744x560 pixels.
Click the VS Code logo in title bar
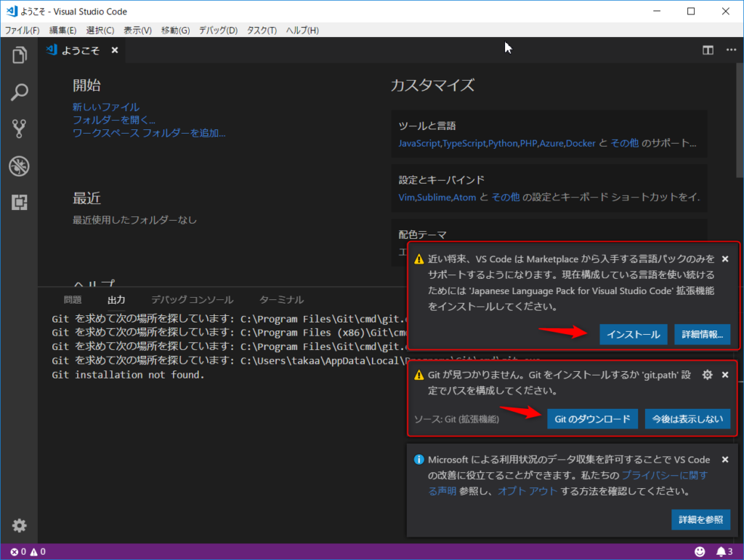(x=12, y=11)
